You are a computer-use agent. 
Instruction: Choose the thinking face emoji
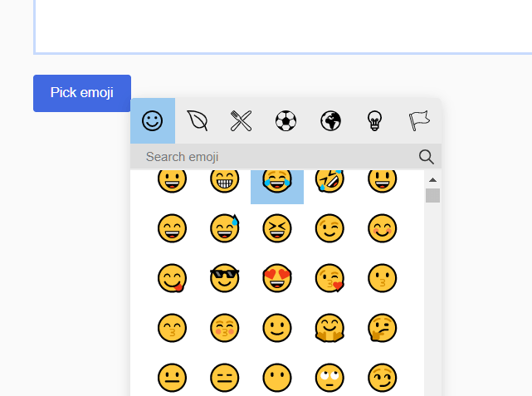(x=383, y=328)
